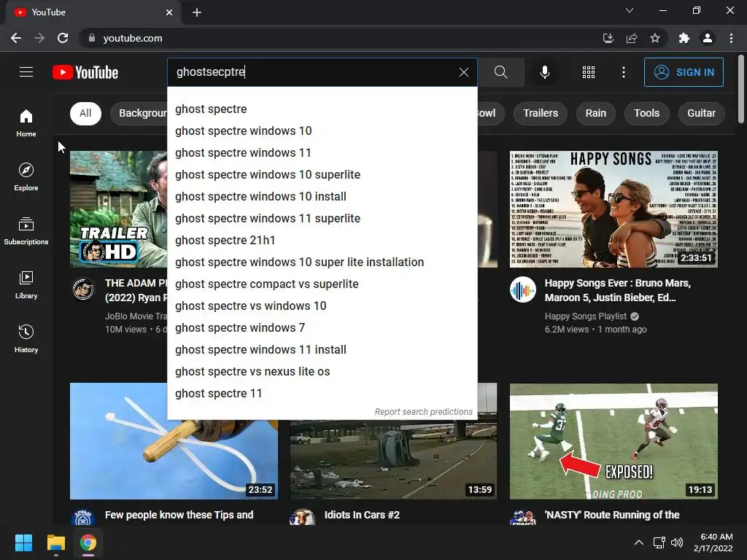Select the Trailers filter chip
Image resolution: width=747 pixels, height=560 pixels.
coord(541,113)
